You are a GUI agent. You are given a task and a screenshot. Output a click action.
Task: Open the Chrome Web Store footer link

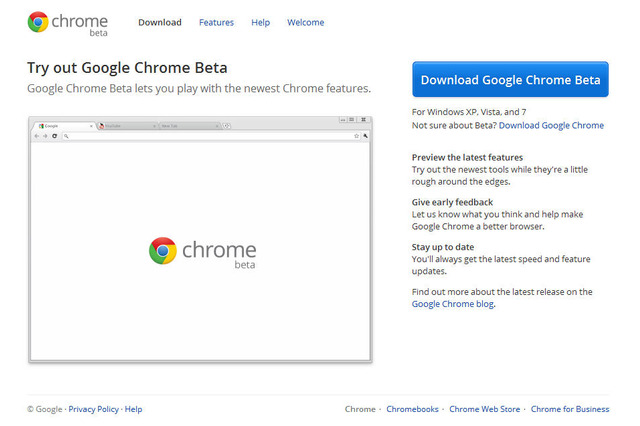pyautogui.click(x=484, y=409)
